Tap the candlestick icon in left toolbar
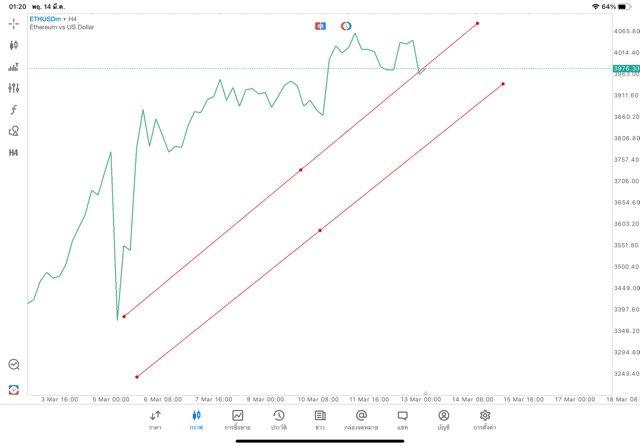This screenshot has height=447, width=640. (x=14, y=45)
